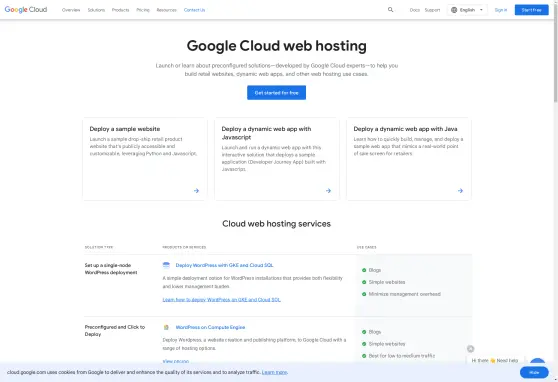Open the blue chat bubble button
This screenshot has width=558, height=382.
(x=537, y=361)
